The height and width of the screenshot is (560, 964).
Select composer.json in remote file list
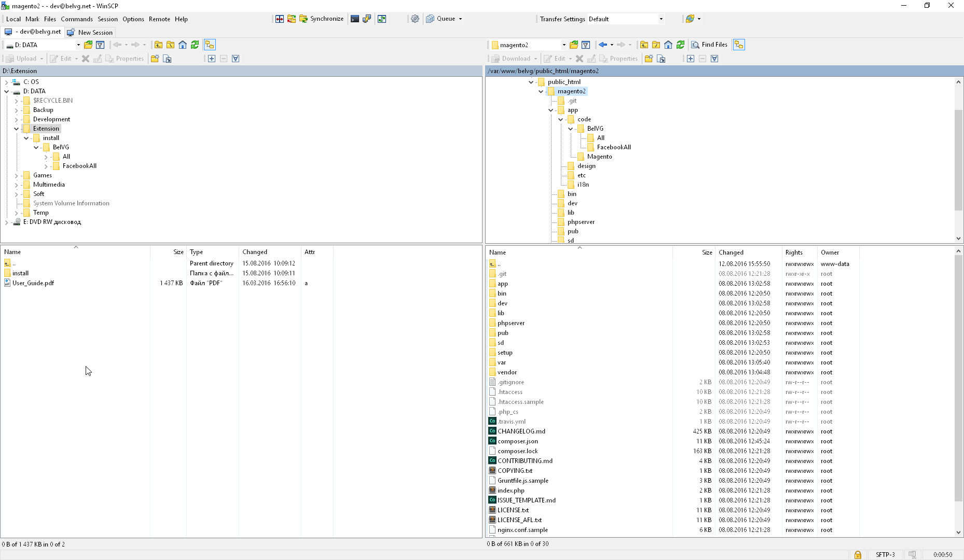[517, 441]
